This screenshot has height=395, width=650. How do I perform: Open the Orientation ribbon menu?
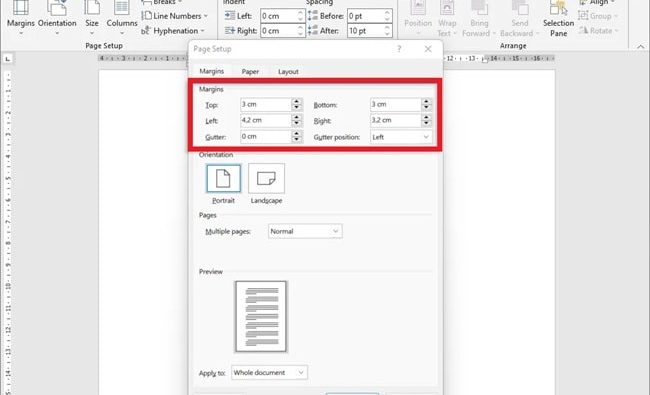tap(57, 18)
